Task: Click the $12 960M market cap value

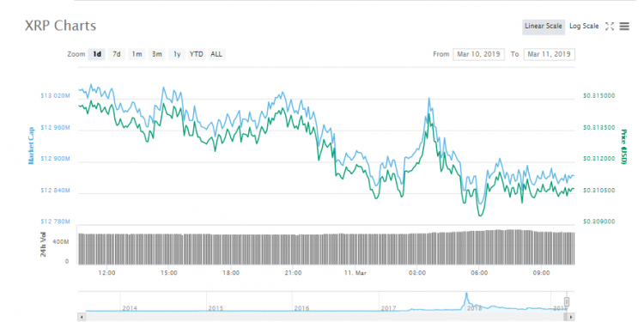Action: pyautogui.click(x=56, y=127)
